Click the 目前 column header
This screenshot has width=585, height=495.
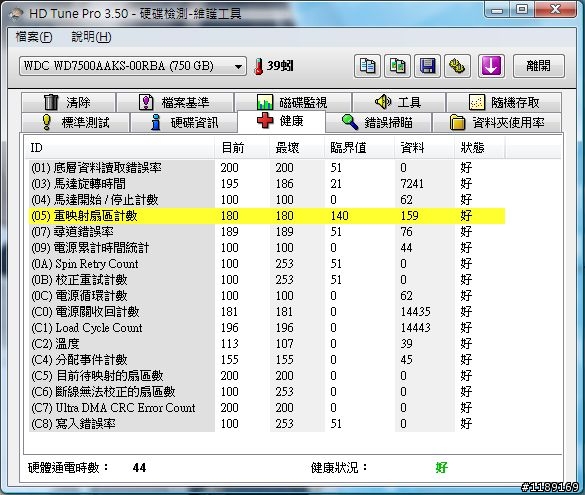242,148
